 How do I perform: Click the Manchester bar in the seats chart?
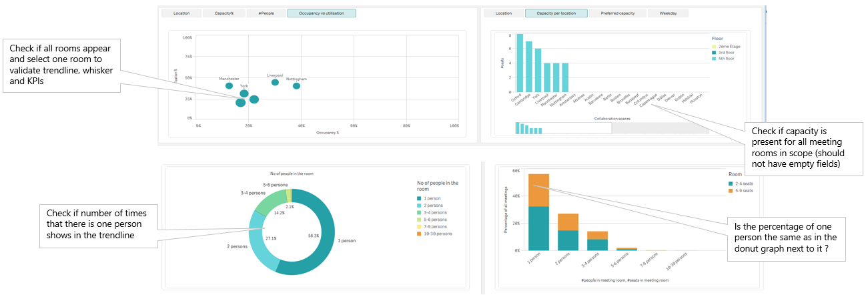click(x=556, y=77)
